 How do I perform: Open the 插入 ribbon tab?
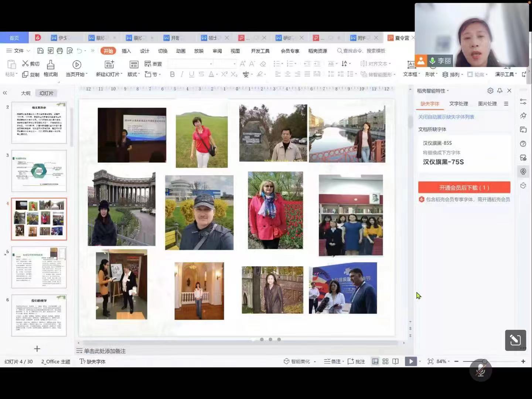pyautogui.click(x=126, y=51)
